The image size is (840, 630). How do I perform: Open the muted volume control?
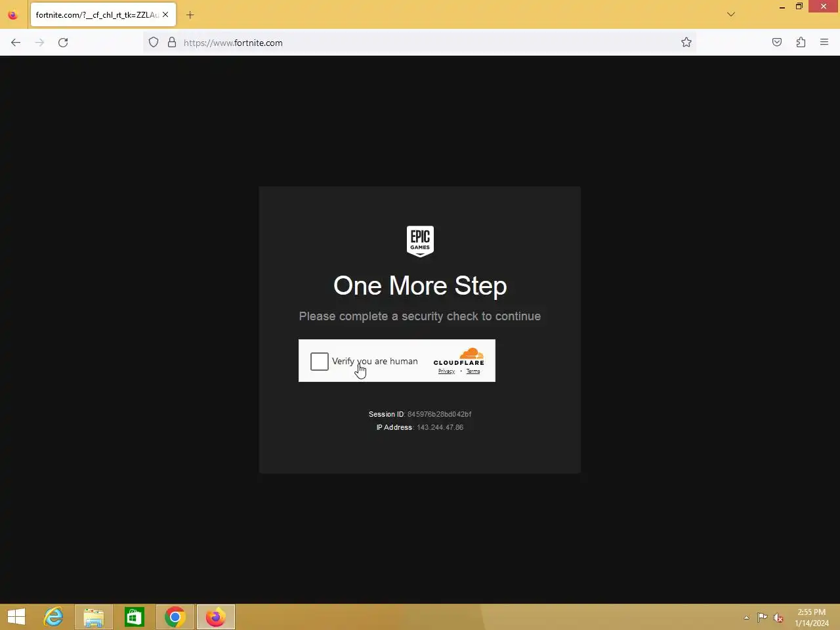point(778,618)
